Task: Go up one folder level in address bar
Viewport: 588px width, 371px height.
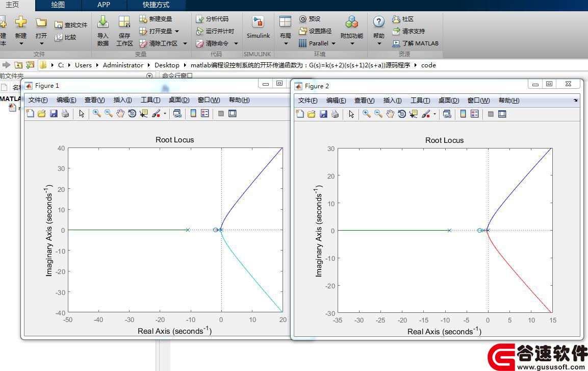Action: pyautogui.click(x=18, y=65)
